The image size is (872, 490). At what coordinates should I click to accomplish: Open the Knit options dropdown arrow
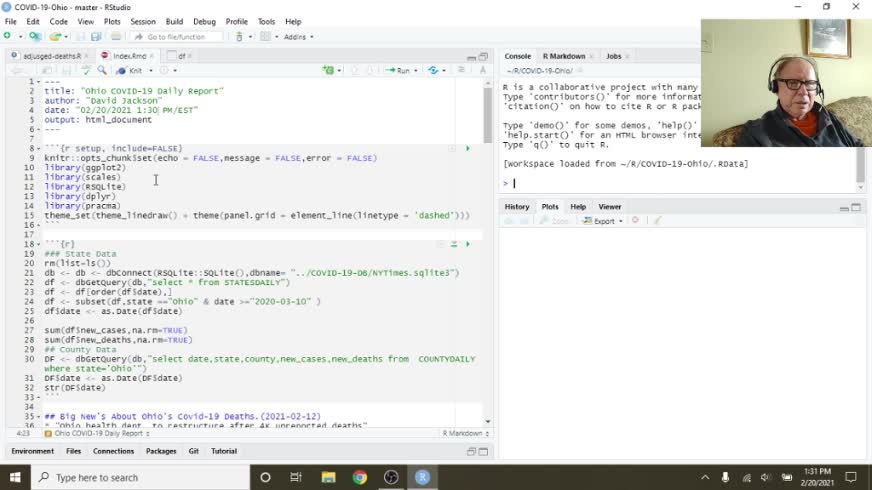point(151,71)
